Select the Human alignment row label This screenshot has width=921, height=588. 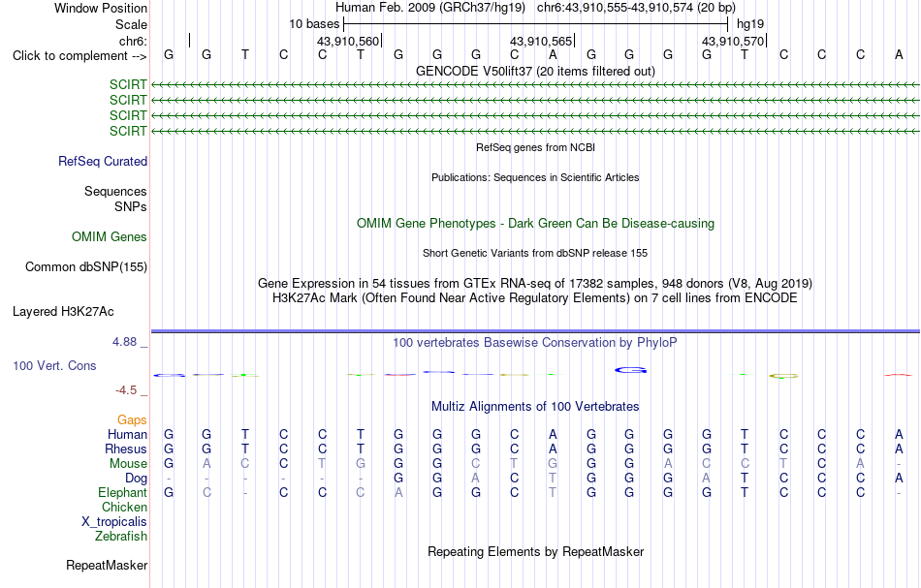[127, 434]
